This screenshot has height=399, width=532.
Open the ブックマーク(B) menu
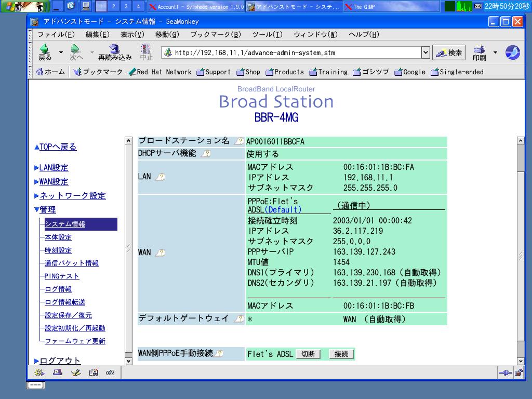click(215, 34)
